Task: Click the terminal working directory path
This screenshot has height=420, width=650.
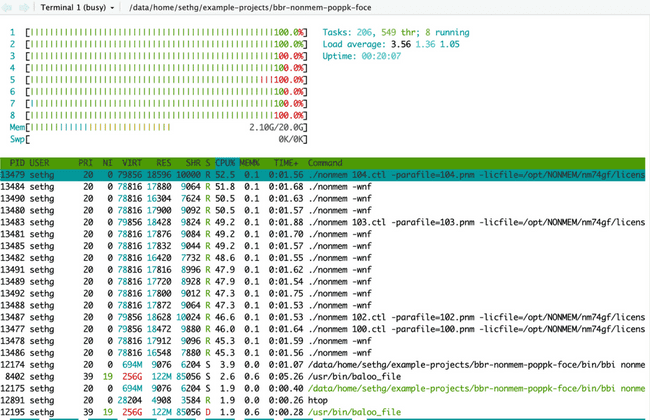Action: pos(250,7)
